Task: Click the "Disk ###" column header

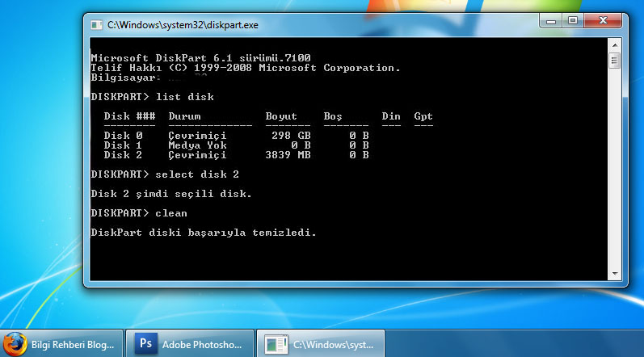Action: click(129, 116)
